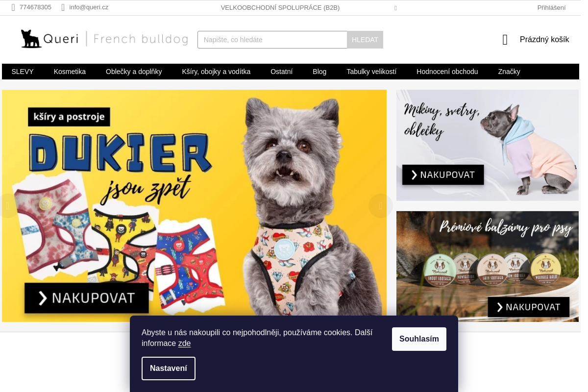588x392 pixels.
Task: Click the HLEDAT search button
Action: [365, 40]
